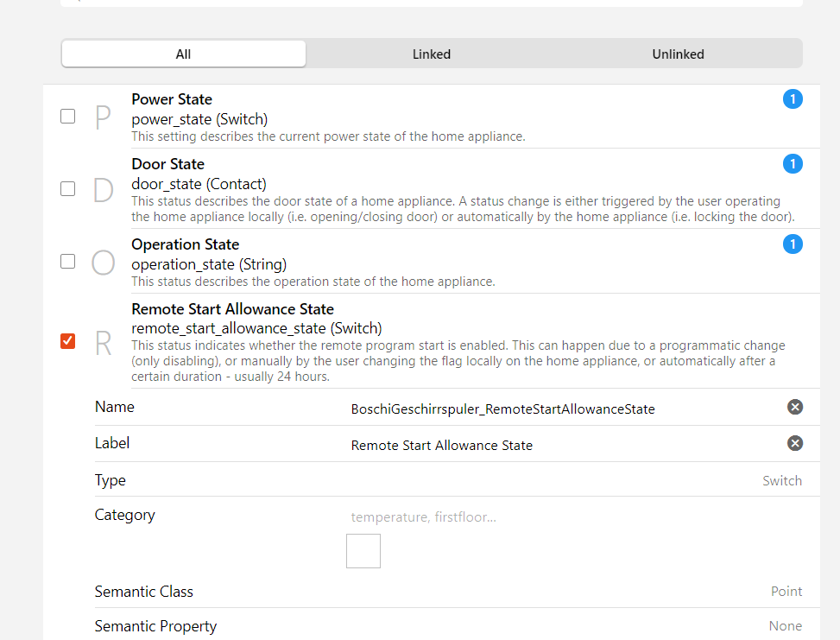The image size is (840, 640).
Task: Enable the Operation State checkbox
Action: click(x=67, y=262)
